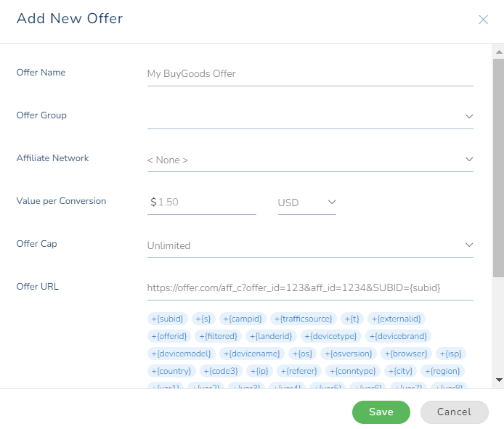The height and width of the screenshot is (429, 504).
Task: Close the Add New Offer dialog
Action: point(483,20)
